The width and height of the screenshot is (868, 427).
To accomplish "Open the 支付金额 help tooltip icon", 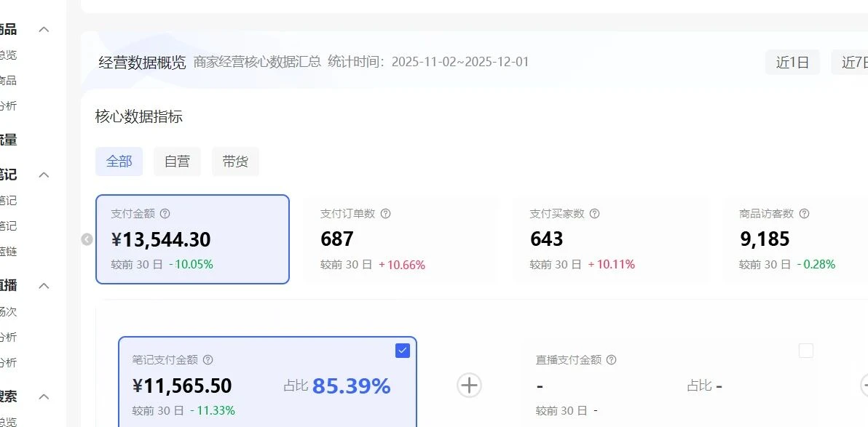I will coord(166,213).
